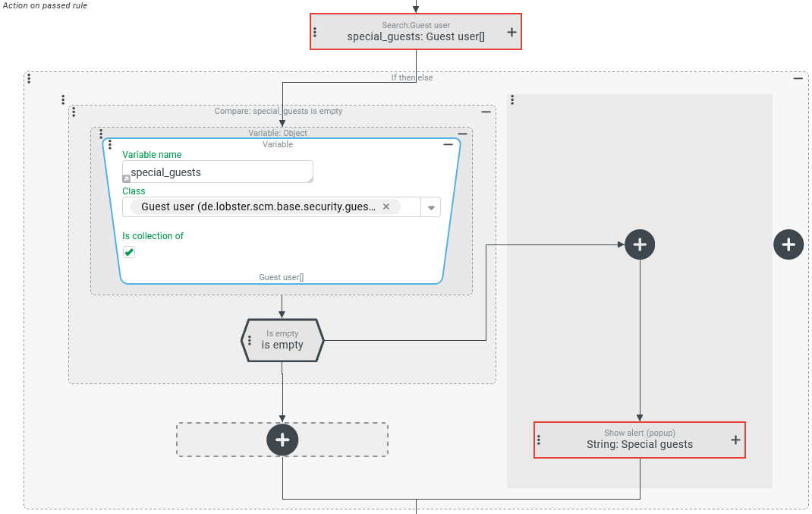Click plus icon on Show alert popup node

tap(735, 440)
